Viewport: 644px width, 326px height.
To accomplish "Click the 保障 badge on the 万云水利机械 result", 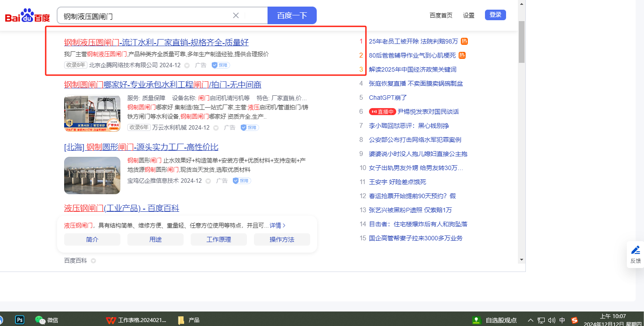I will 250,127.
